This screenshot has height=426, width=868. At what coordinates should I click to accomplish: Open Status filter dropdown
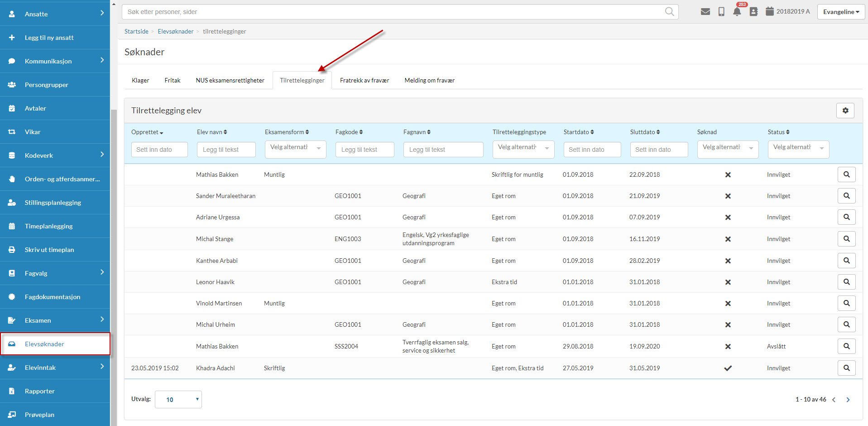798,149
